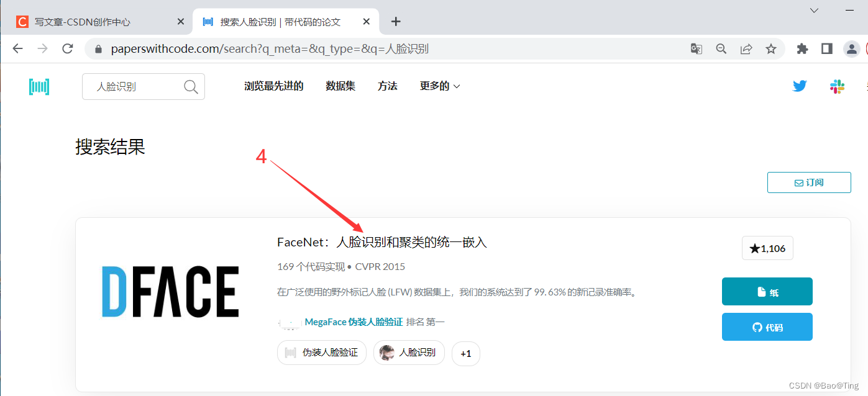This screenshot has height=396, width=868.
Task: Click the share page icon in address bar
Action: pos(746,48)
